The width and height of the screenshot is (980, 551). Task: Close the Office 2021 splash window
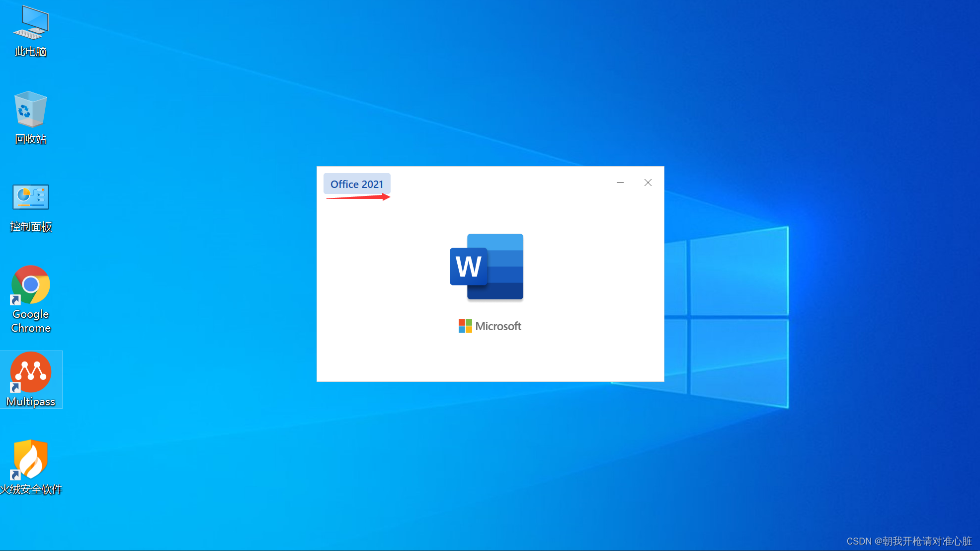[648, 183]
